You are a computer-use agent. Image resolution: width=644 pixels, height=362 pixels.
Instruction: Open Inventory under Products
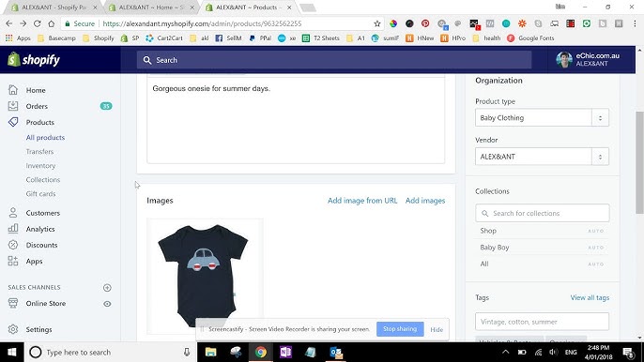pos(40,166)
